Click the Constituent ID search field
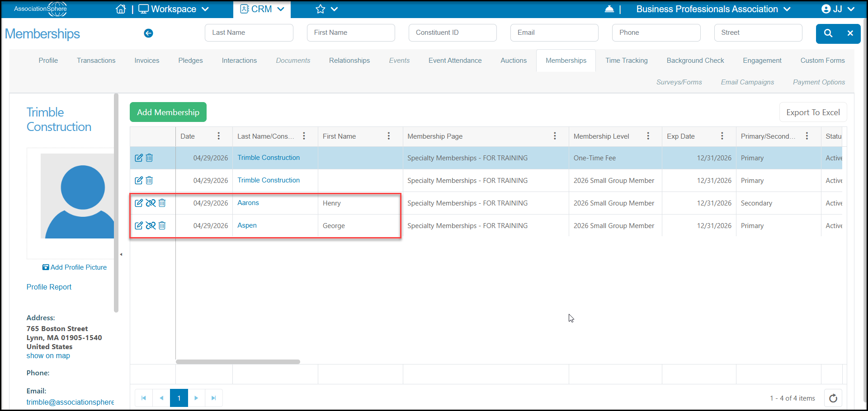Viewport: 868px width, 411px height. pyautogui.click(x=453, y=33)
